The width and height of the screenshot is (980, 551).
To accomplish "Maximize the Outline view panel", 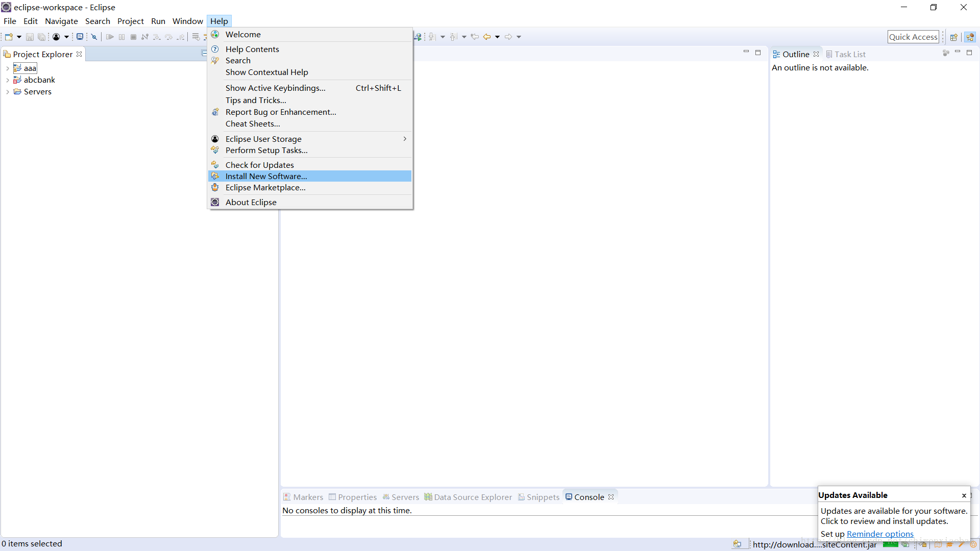I will (x=969, y=53).
